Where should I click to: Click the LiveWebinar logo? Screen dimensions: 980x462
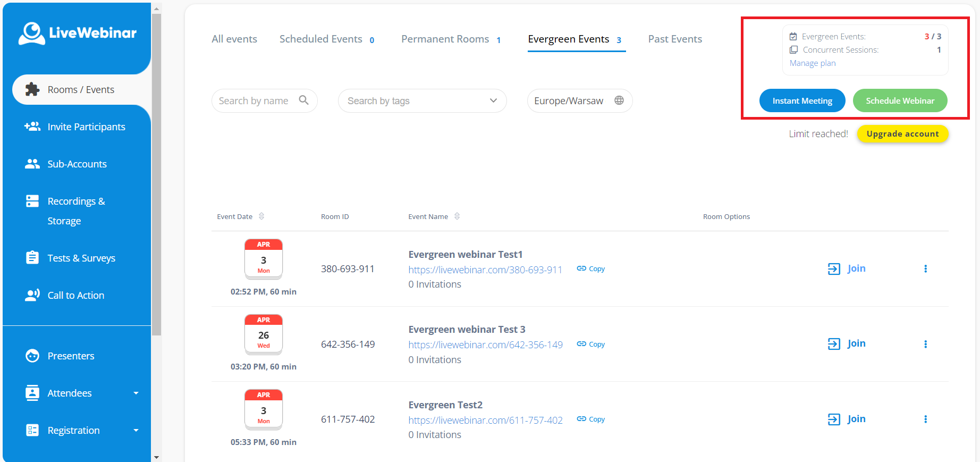pyautogui.click(x=78, y=33)
